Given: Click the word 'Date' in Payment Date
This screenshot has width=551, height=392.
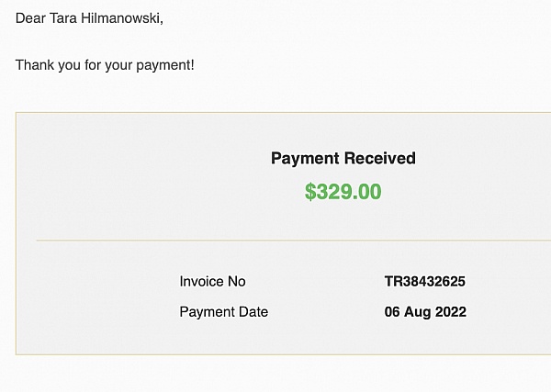Looking at the screenshot, I should pos(253,312).
